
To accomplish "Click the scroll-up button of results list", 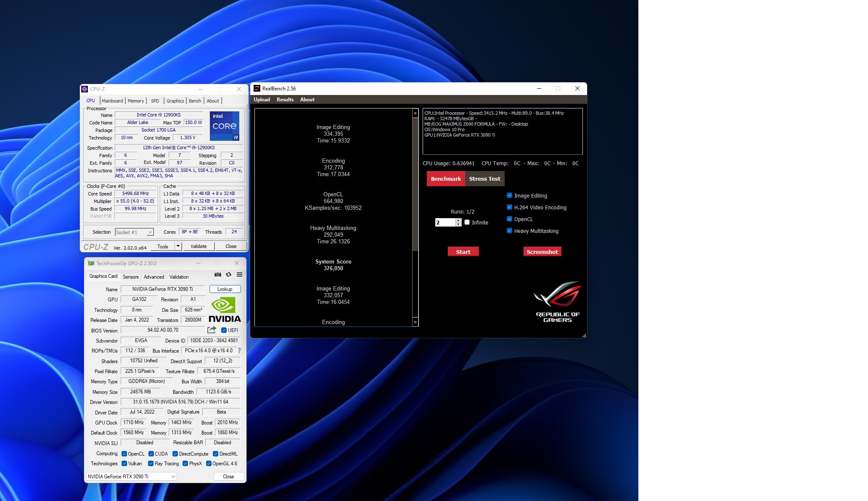I will pos(415,113).
